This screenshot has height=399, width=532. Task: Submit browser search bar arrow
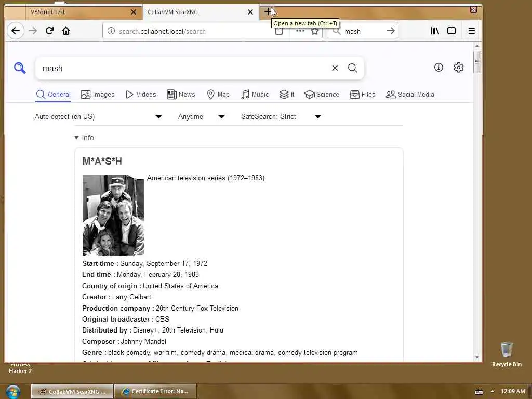coord(391,31)
